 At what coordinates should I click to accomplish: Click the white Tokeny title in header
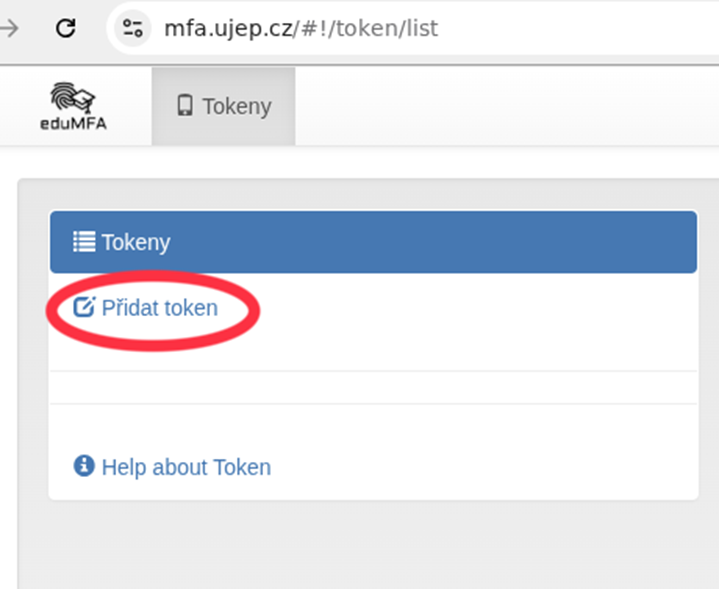(136, 242)
